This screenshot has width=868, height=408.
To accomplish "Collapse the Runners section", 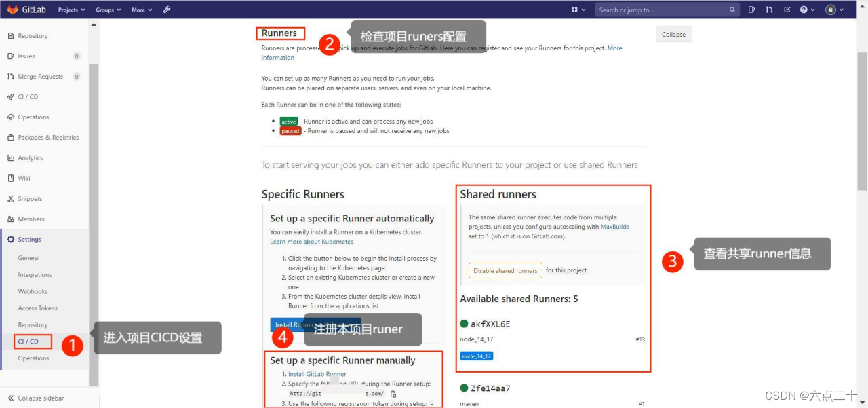I will pyautogui.click(x=674, y=35).
